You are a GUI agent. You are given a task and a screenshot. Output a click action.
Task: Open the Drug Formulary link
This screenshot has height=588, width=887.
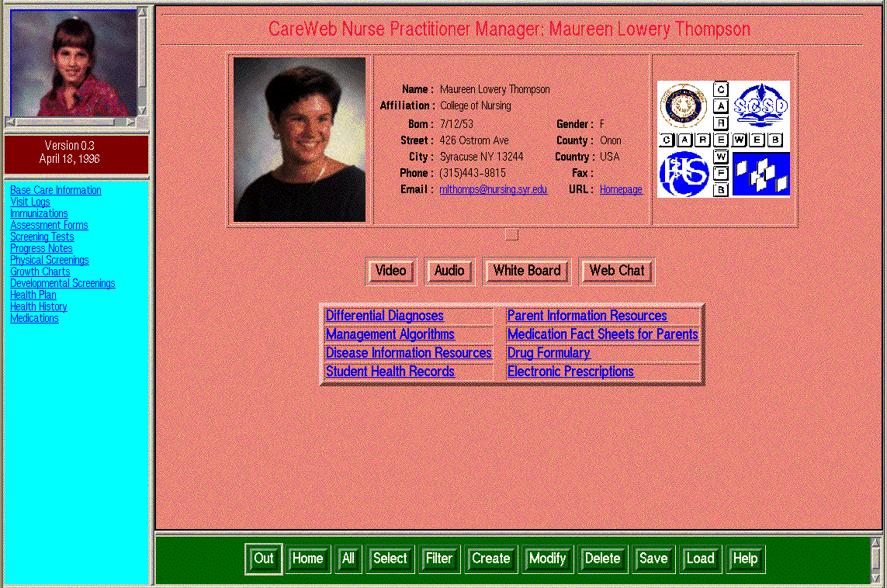click(x=549, y=353)
